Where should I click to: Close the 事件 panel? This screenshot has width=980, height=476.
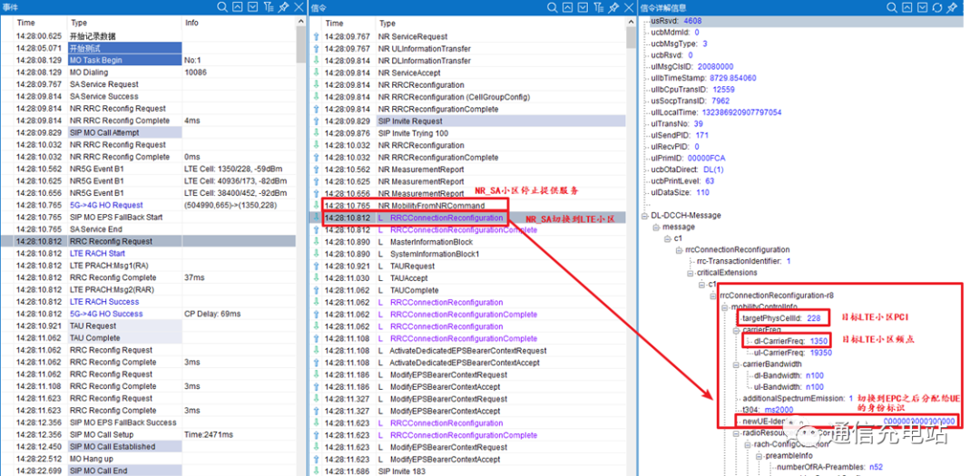pyautogui.click(x=299, y=7)
